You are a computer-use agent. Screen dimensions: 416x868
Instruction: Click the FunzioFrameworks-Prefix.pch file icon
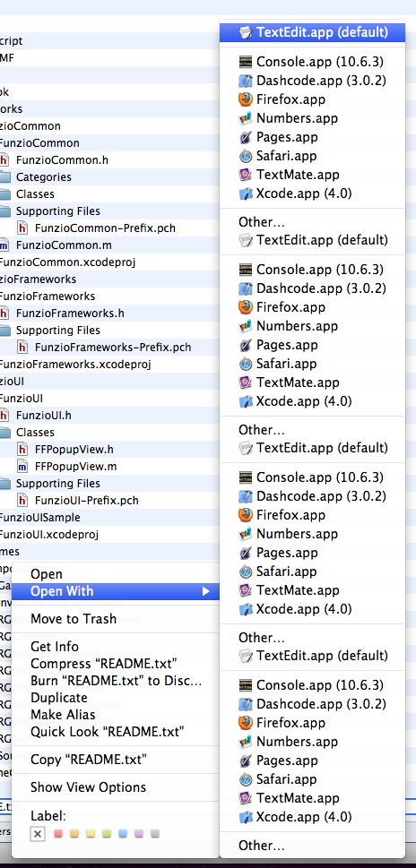click(22, 347)
